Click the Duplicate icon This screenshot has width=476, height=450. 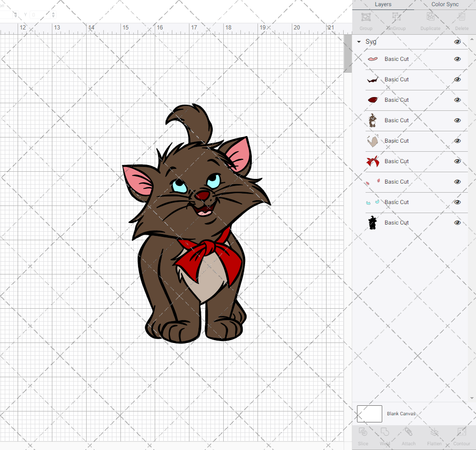430,17
